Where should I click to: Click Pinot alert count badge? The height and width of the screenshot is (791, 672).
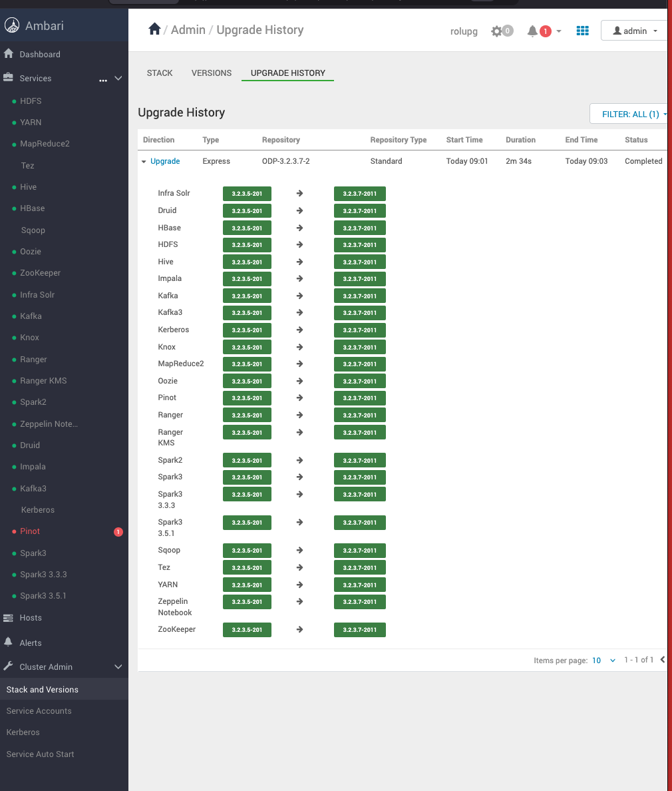click(118, 532)
